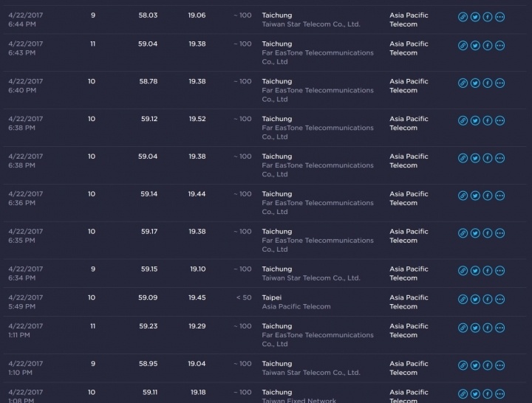
Task: Copy link for 1:11 PM result
Action: click(x=463, y=328)
